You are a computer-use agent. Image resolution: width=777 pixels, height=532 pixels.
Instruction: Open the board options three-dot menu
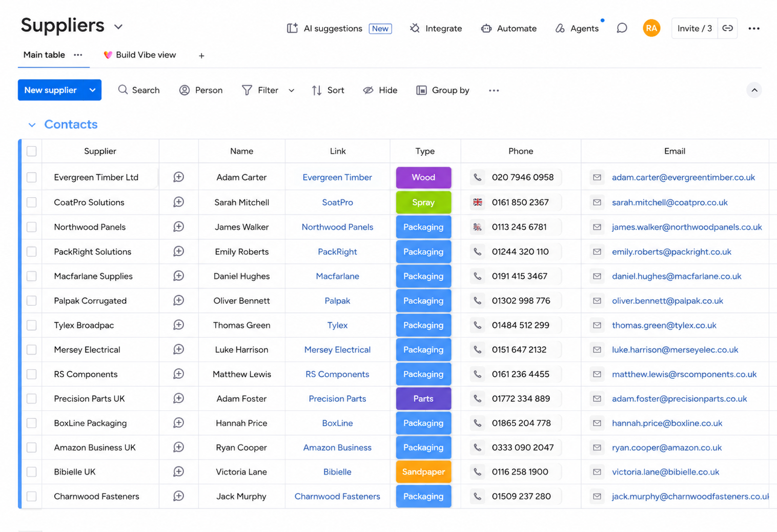click(754, 29)
